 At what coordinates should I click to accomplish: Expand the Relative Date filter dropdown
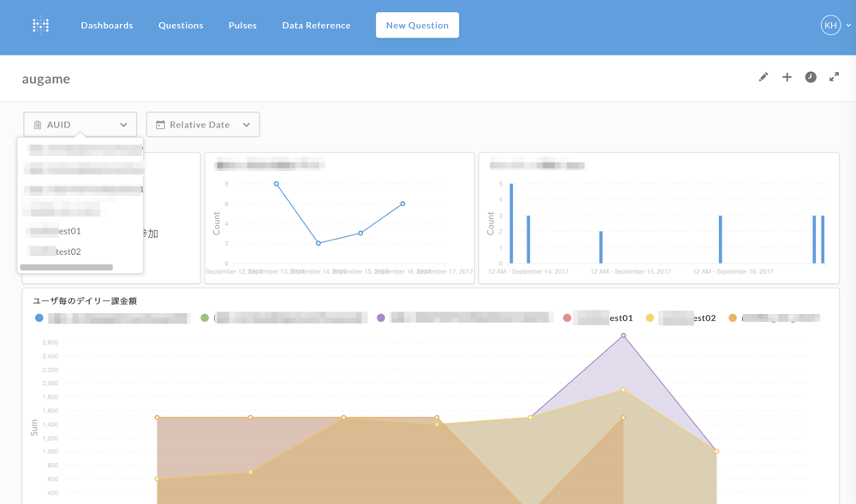point(247,125)
